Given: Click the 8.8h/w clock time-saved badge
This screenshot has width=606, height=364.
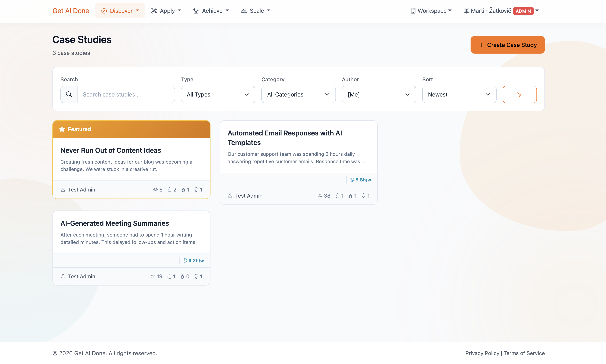Looking at the screenshot, I should 360,180.
